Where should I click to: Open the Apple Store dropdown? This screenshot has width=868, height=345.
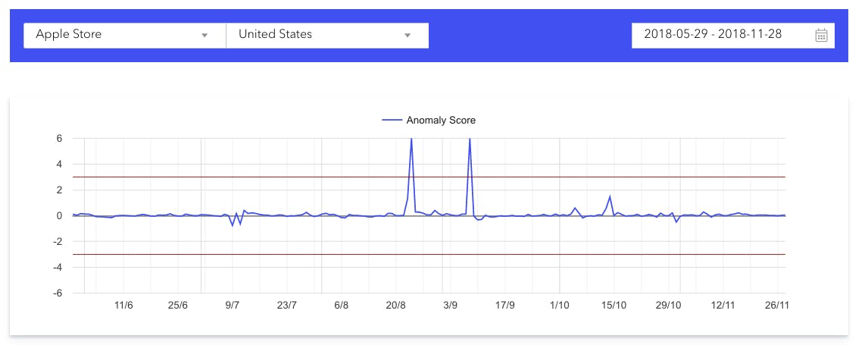pos(114,35)
